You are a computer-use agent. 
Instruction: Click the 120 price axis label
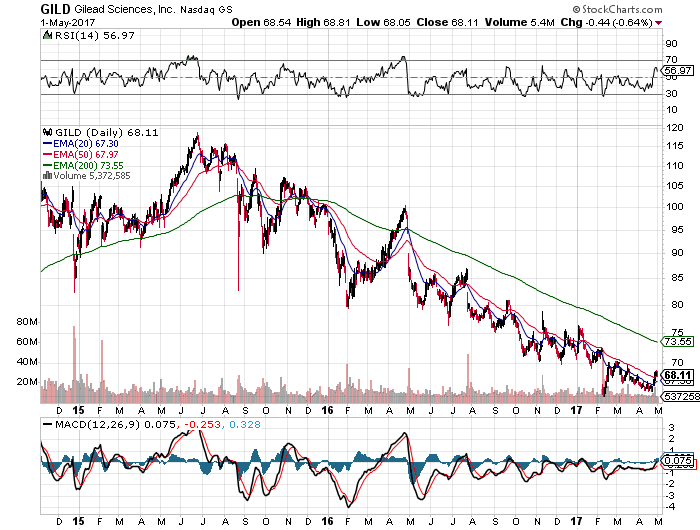click(x=674, y=128)
